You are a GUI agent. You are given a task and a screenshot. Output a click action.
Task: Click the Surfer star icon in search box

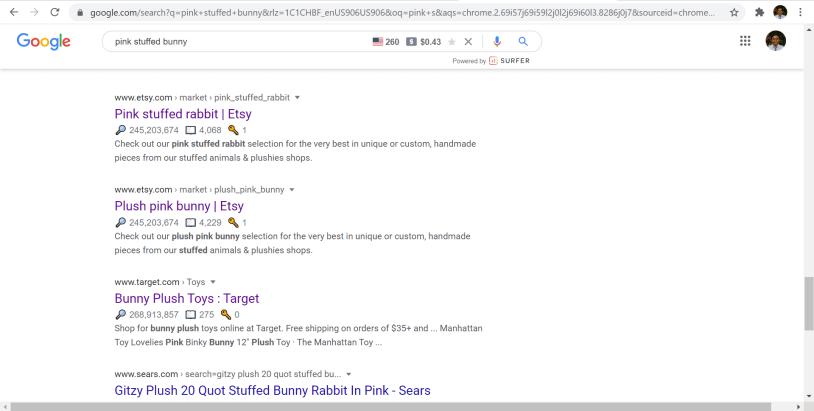(x=452, y=42)
